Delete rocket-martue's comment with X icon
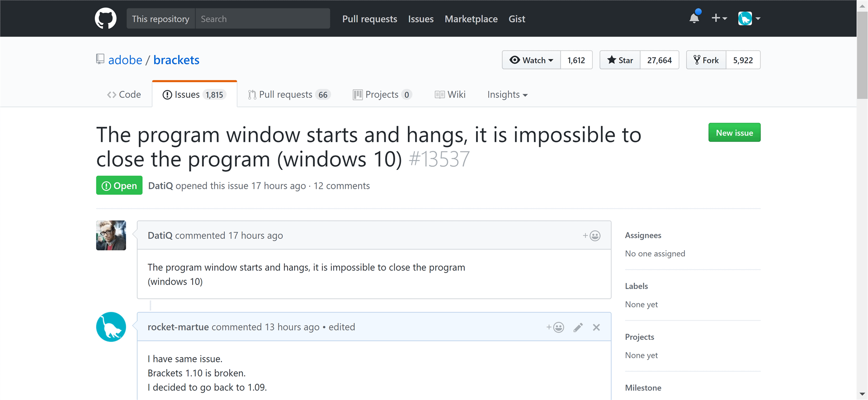This screenshot has width=868, height=400. coord(596,327)
